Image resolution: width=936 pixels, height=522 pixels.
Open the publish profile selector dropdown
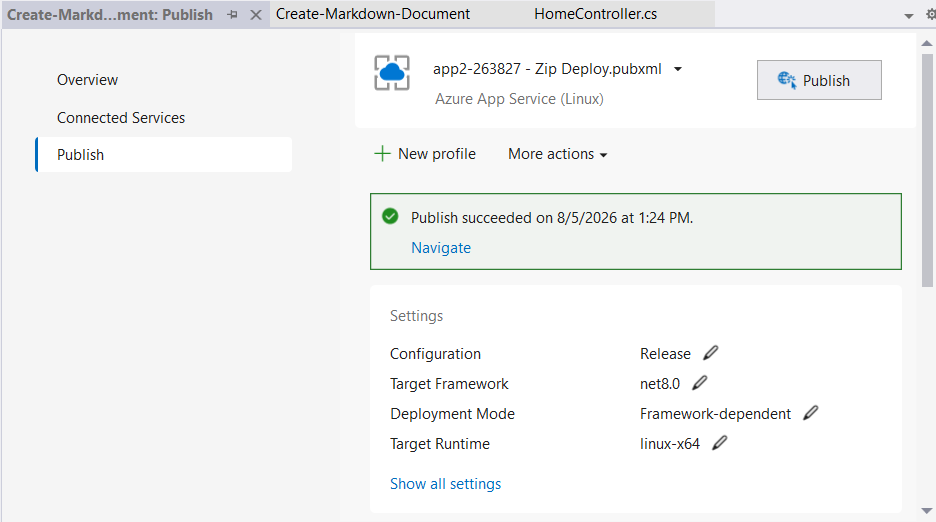pos(678,69)
